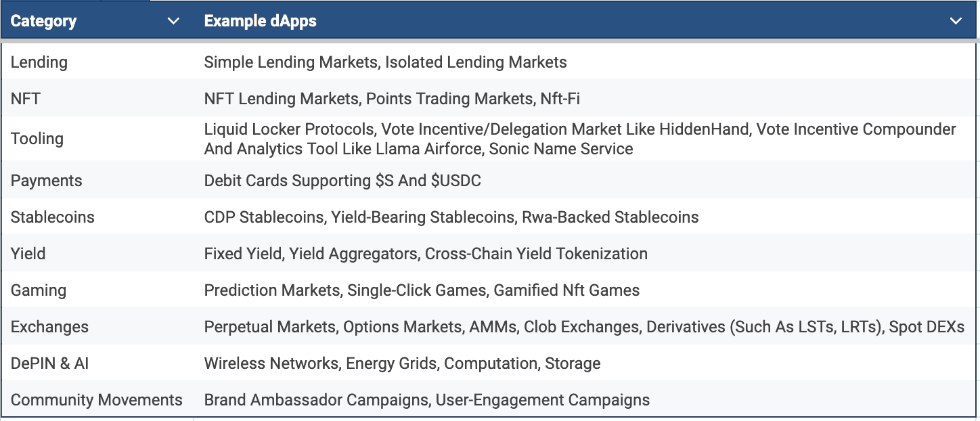The height and width of the screenshot is (421, 980).
Task: Click the Simple Lending Markets cell
Action: [586, 62]
